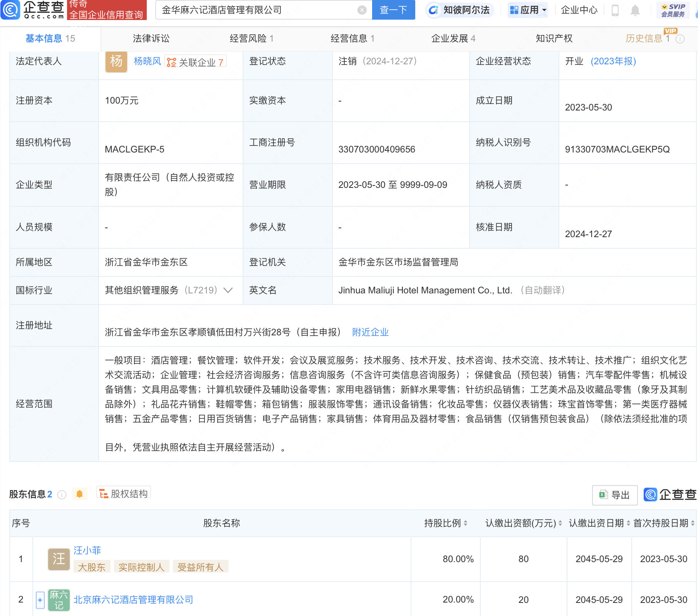Click 大股东 tag on 汪小菲

click(92, 567)
